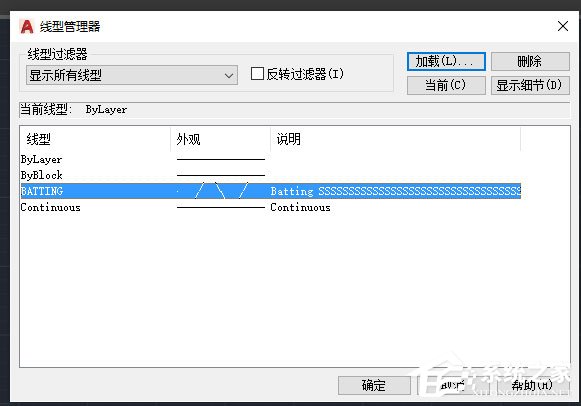Click the ByBlock appearance line preview
The height and width of the screenshot is (406, 581).
221,175
